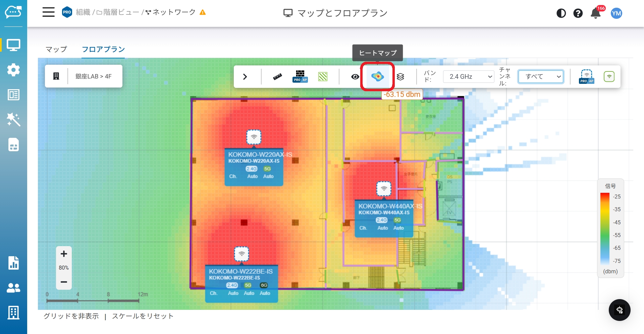Toggle the hamburger navigation menu
The width and height of the screenshot is (644, 334).
48,12
